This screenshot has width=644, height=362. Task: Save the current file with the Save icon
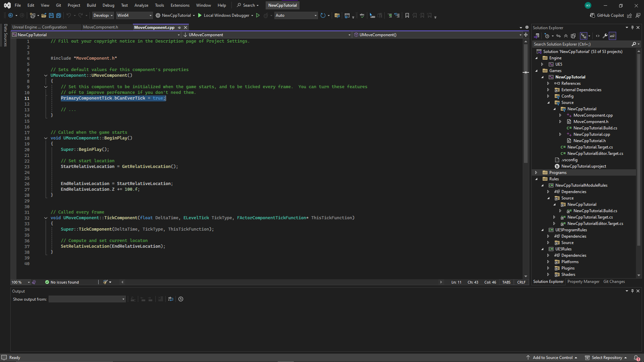point(51,15)
